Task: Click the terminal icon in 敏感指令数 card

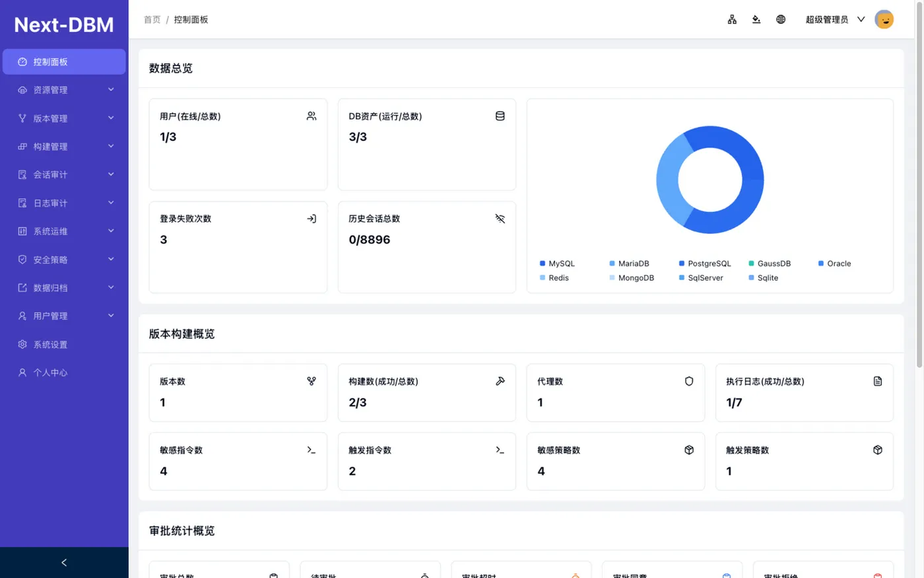Action: 312,450
